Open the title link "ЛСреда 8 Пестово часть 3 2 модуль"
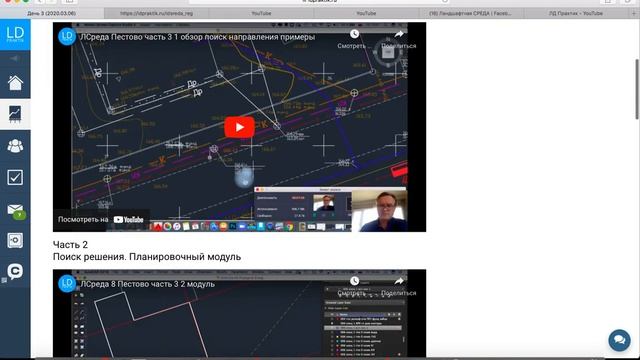 pos(147,284)
